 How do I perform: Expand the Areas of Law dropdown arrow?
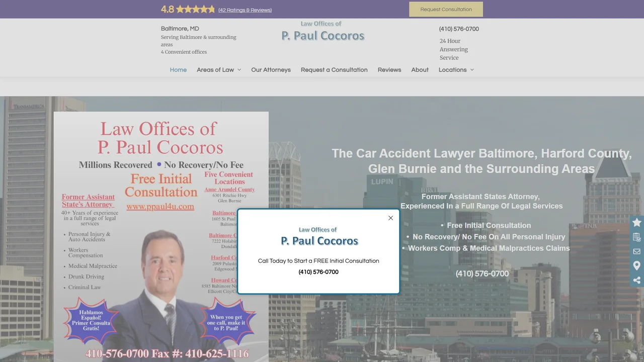click(x=239, y=70)
